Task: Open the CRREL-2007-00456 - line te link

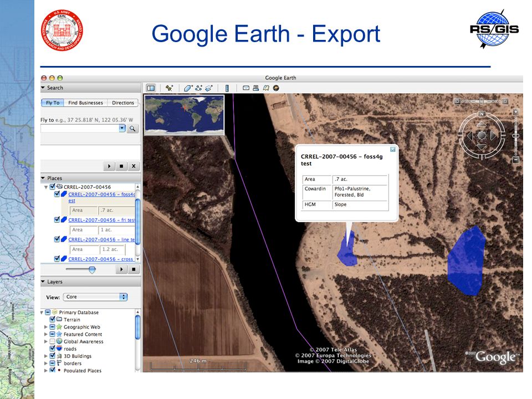Action: 101,239
